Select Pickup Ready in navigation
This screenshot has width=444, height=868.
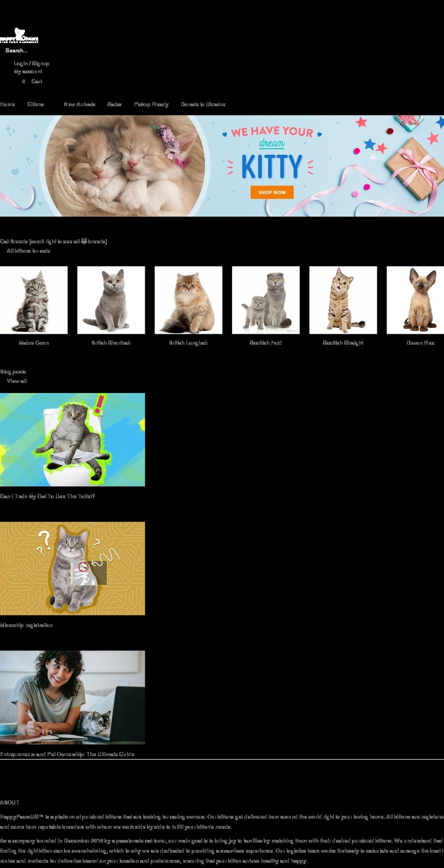[x=151, y=105]
